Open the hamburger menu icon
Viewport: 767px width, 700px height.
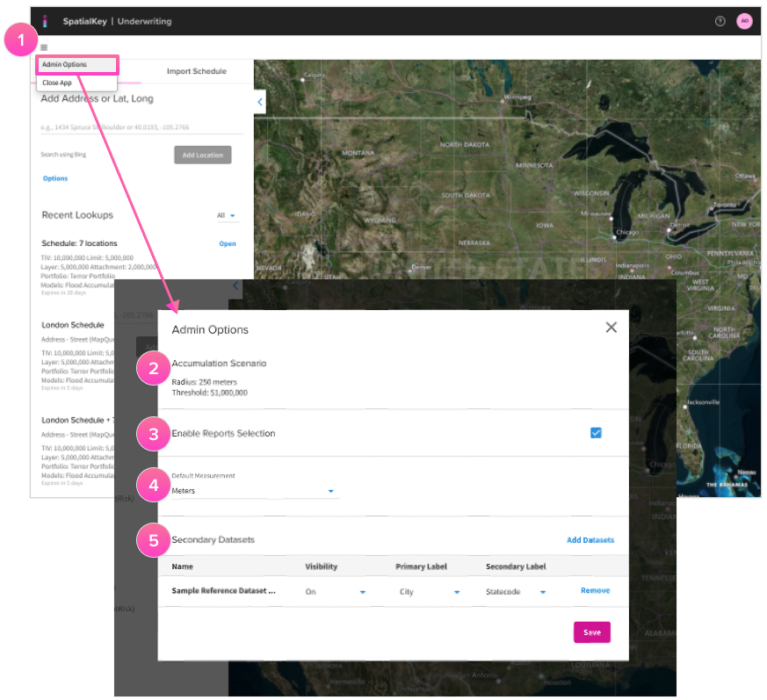(44, 47)
